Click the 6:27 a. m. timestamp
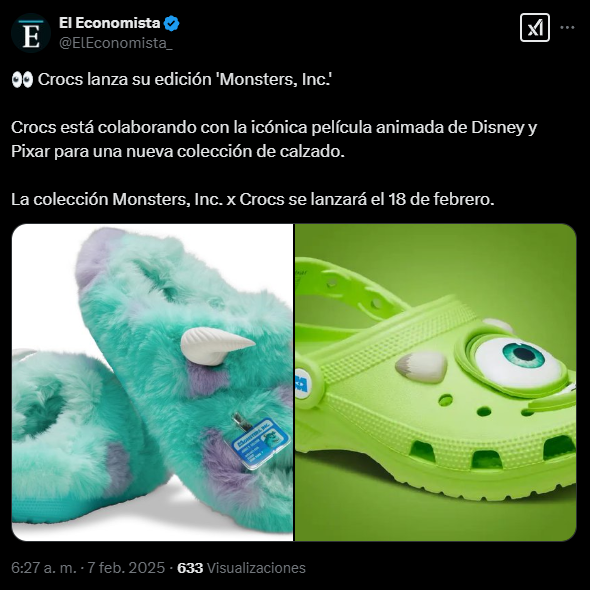590x590 pixels. [44, 567]
